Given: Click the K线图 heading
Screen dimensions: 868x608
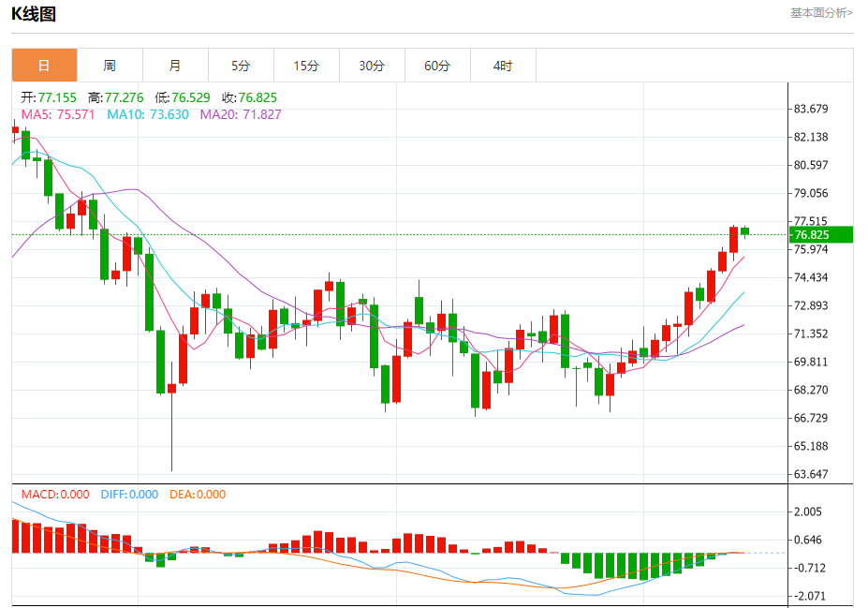Looking at the screenshot, I should tap(34, 14).
